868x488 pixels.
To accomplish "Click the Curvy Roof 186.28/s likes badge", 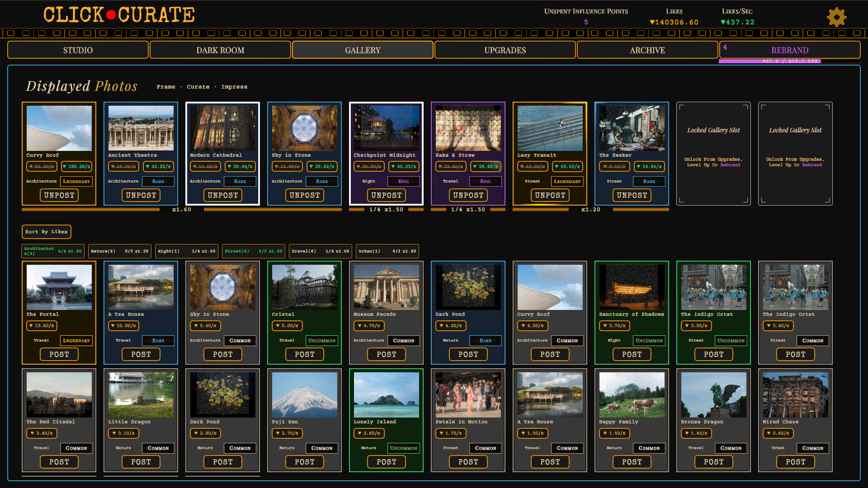I will coord(76,167).
